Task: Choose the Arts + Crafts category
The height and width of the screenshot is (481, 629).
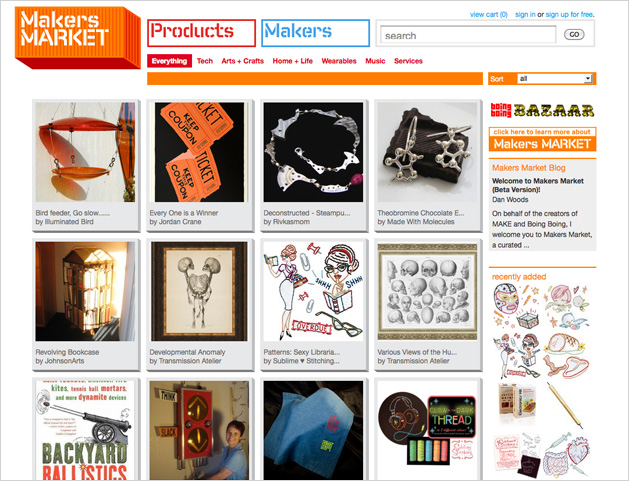Action: tap(242, 61)
